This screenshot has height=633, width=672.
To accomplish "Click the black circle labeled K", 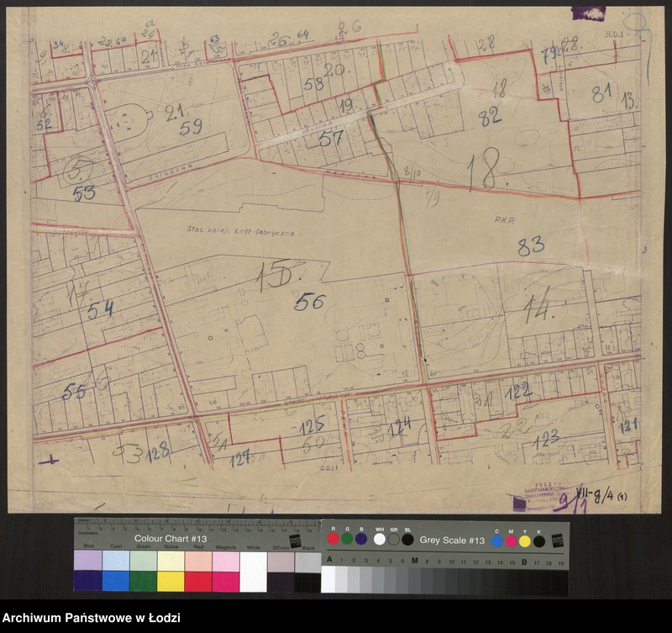I will tap(539, 541).
